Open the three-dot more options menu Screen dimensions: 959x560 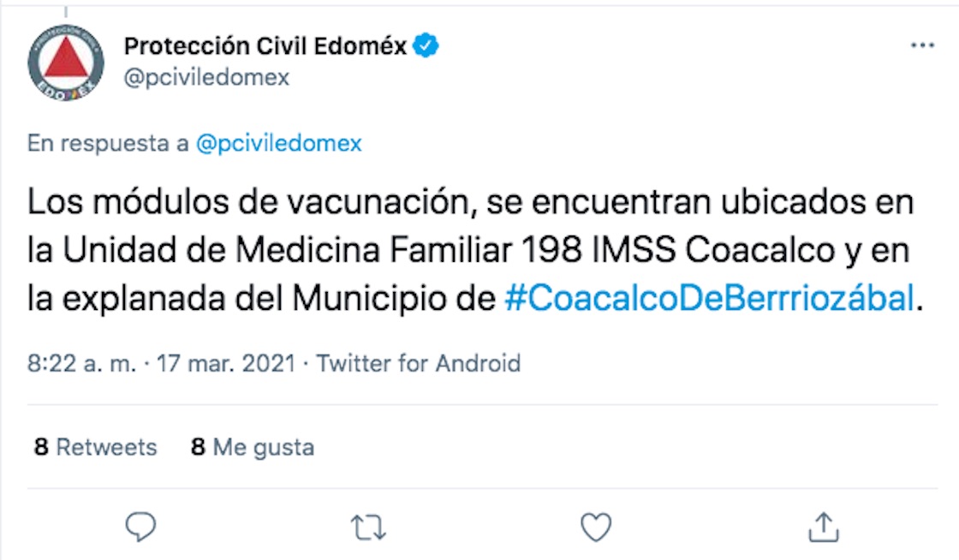click(922, 46)
